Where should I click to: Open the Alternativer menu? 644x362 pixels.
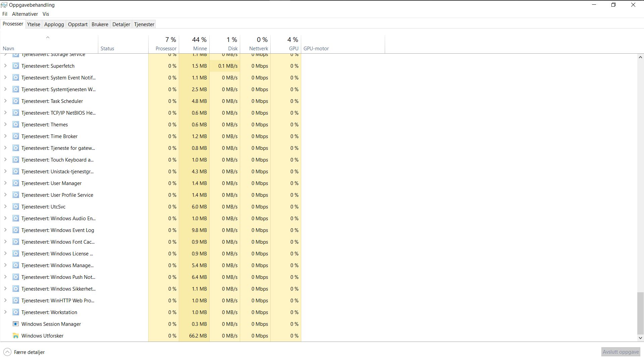[x=25, y=14]
